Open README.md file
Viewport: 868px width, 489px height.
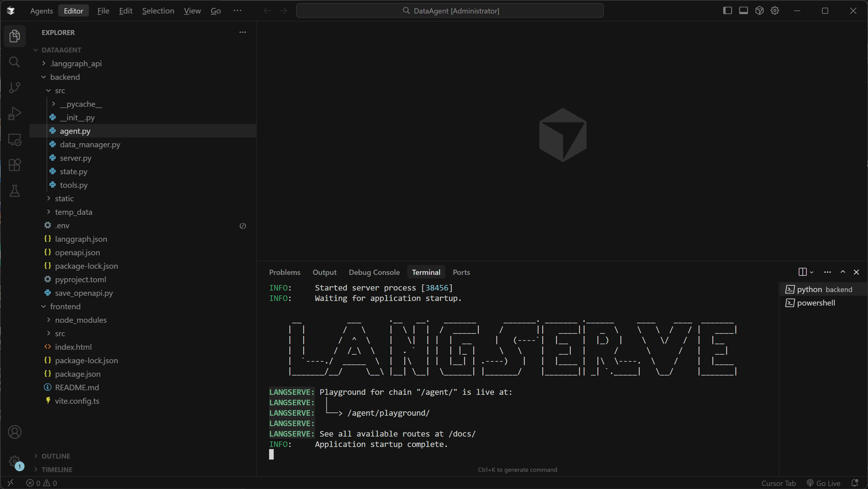coord(143,387)
